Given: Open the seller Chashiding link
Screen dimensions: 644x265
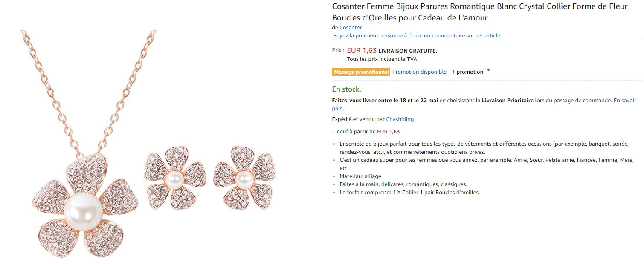Looking at the screenshot, I should click(400, 119).
